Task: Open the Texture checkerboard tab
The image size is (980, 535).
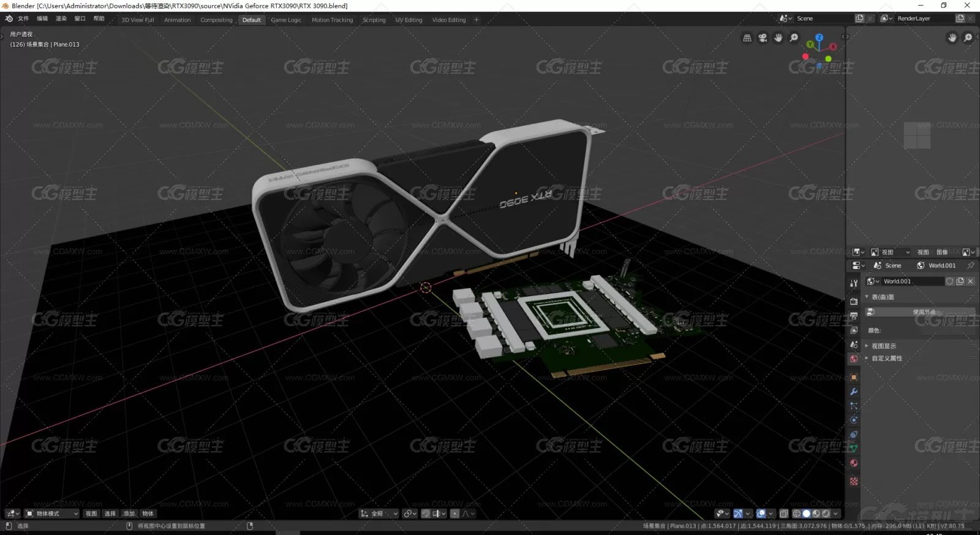Action: [854, 482]
